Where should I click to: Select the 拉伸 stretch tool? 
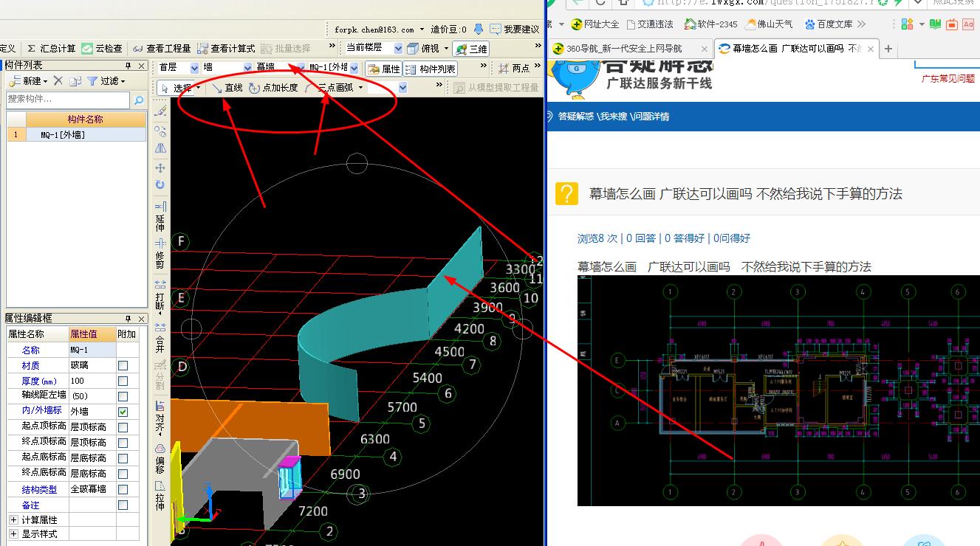click(161, 497)
